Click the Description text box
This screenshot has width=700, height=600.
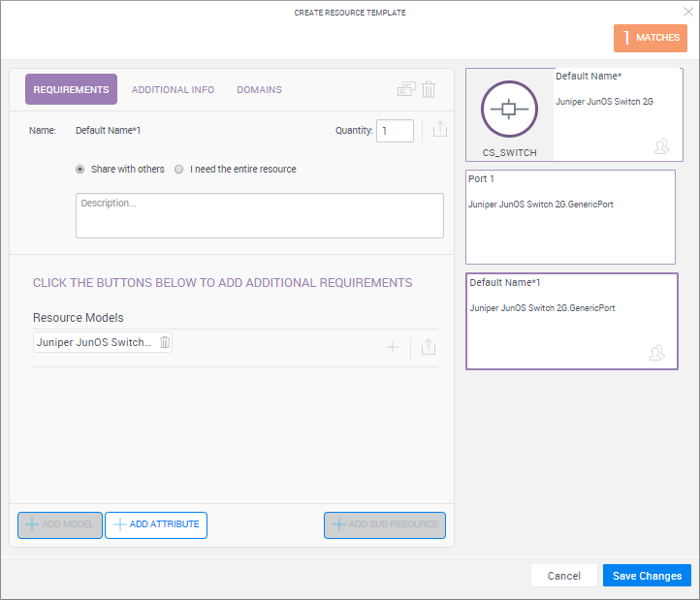pos(259,215)
